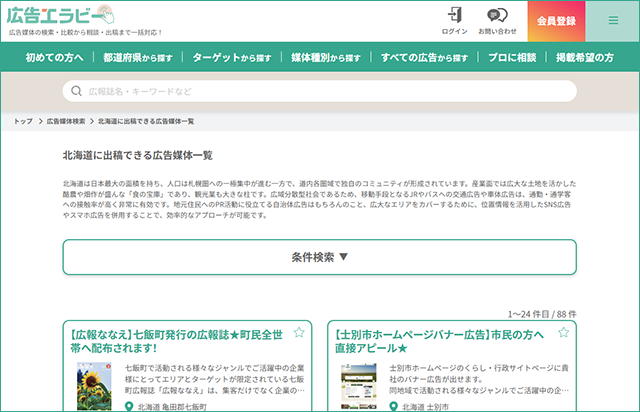Favorite the 広報ななえ listing star
The height and width of the screenshot is (412, 640).
pyautogui.click(x=298, y=333)
